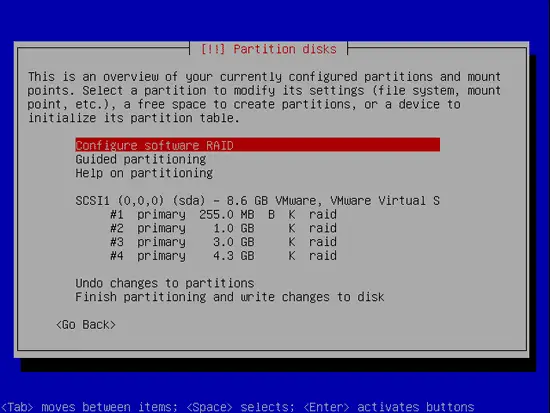Select Finish partitioning and write changes
This screenshot has width=550, height=413.
(230, 297)
